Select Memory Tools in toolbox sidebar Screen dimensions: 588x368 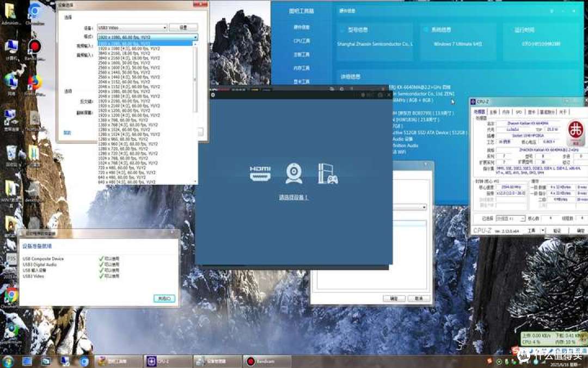[x=302, y=68]
